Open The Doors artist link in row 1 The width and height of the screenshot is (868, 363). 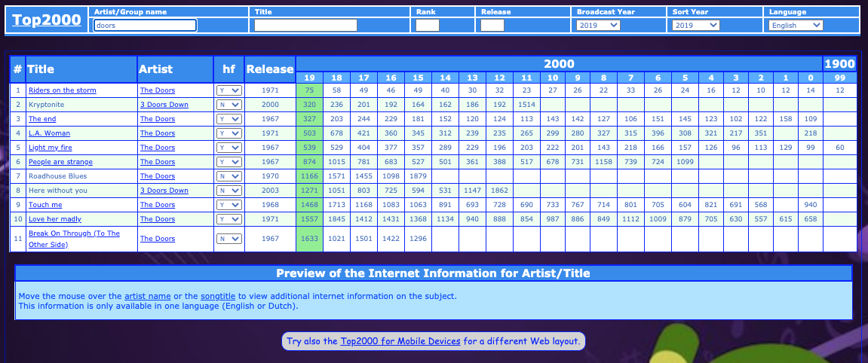pyautogui.click(x=157, y=90)
